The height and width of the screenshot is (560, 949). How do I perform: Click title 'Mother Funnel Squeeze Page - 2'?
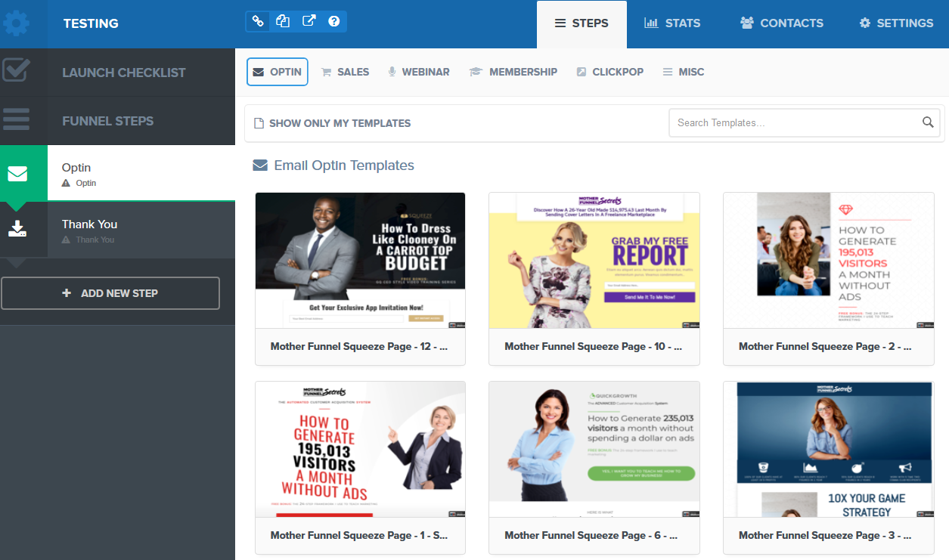(x=825, y=347)
